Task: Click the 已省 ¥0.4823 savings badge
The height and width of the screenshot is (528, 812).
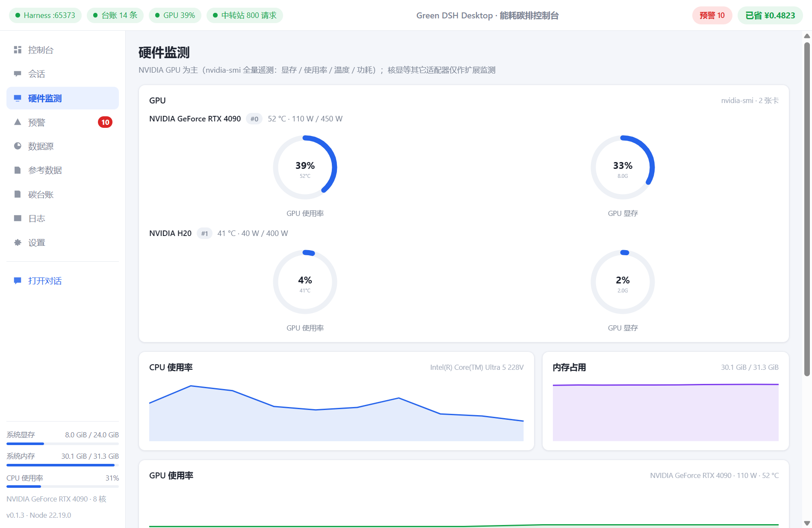Action: [x=770, y=15]
